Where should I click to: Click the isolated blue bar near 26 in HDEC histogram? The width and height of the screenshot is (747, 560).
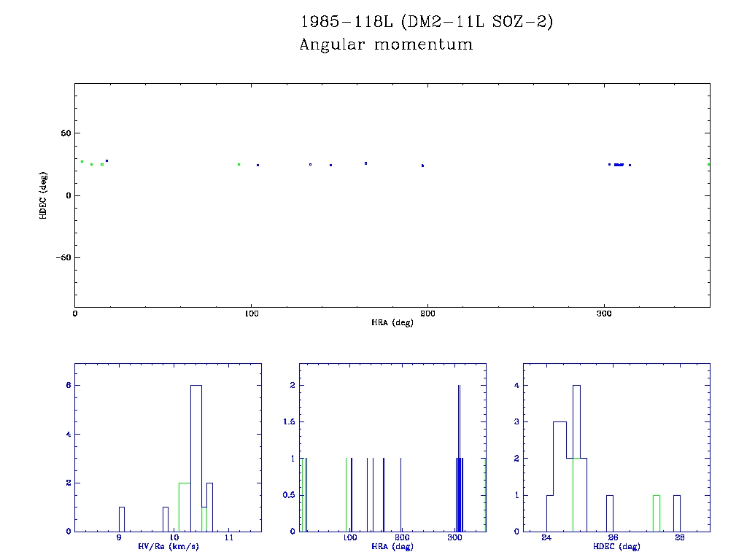coord(609,513)
